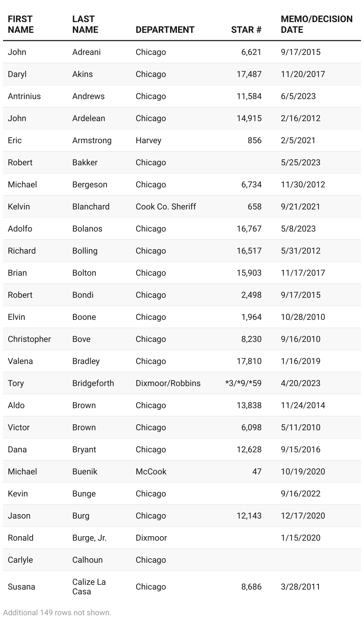Click the MEMO/DECISION DATE column header
Screen dimensions: 364x620
point(317,24)
